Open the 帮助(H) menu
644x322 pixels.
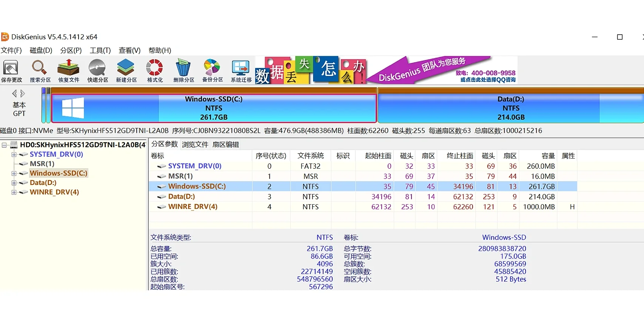pyautogui.click(x=160, y=51)
